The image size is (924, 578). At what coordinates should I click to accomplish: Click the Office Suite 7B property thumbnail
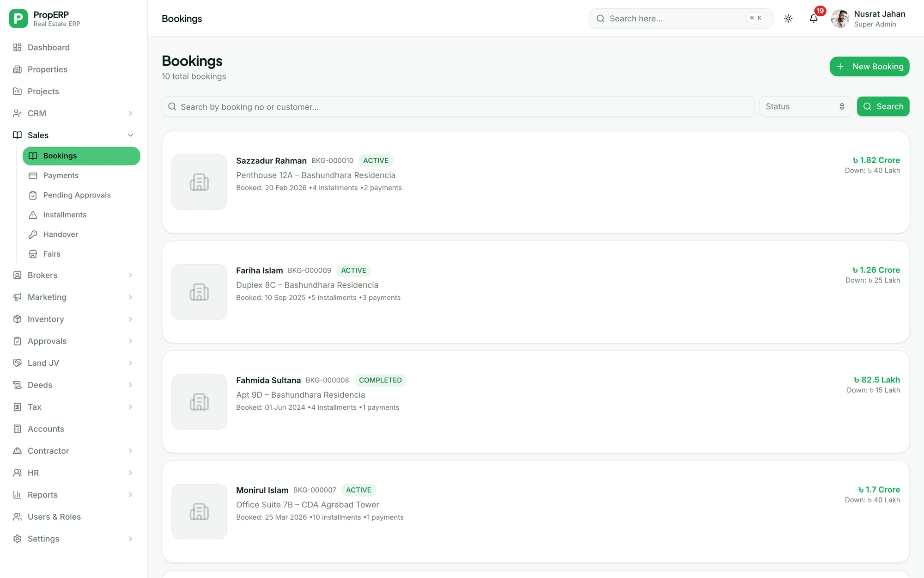pos(199,511)
